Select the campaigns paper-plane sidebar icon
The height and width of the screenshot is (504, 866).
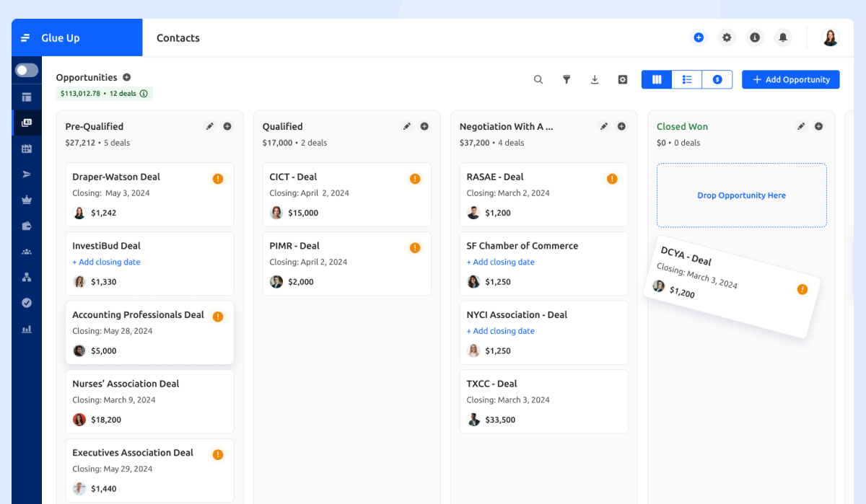click(x=27, y=174)
